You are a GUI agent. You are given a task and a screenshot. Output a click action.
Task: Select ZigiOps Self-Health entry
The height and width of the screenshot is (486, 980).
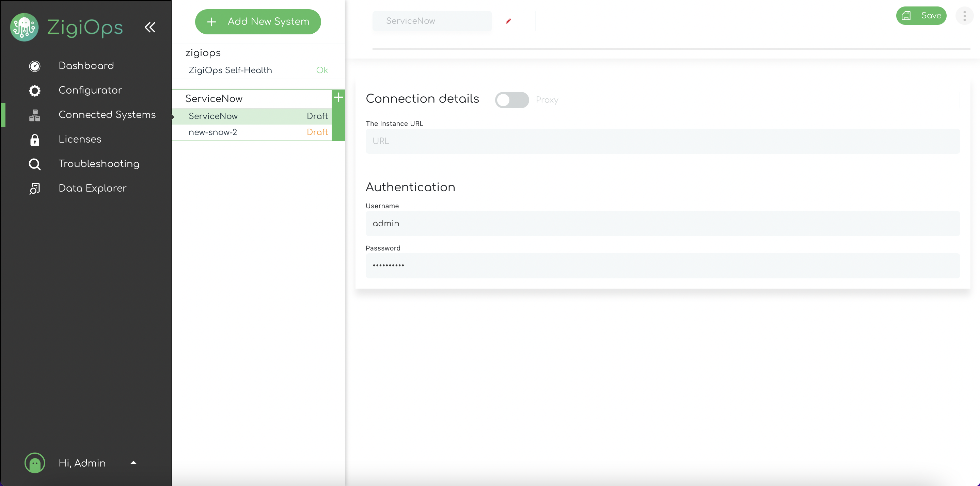coord(230,70)
